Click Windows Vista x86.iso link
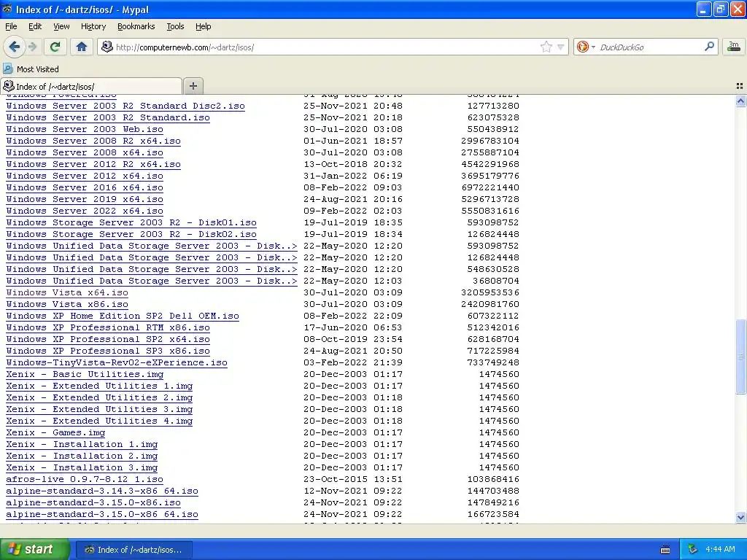747x560 pixels. click(67, 304)
